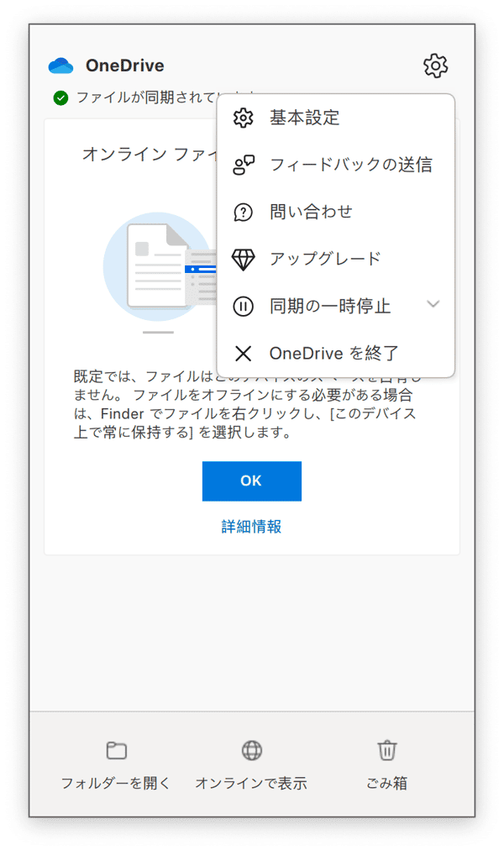Click the X icon beside OneDrive を終了
504x851 pixels.
click(243, 354)
